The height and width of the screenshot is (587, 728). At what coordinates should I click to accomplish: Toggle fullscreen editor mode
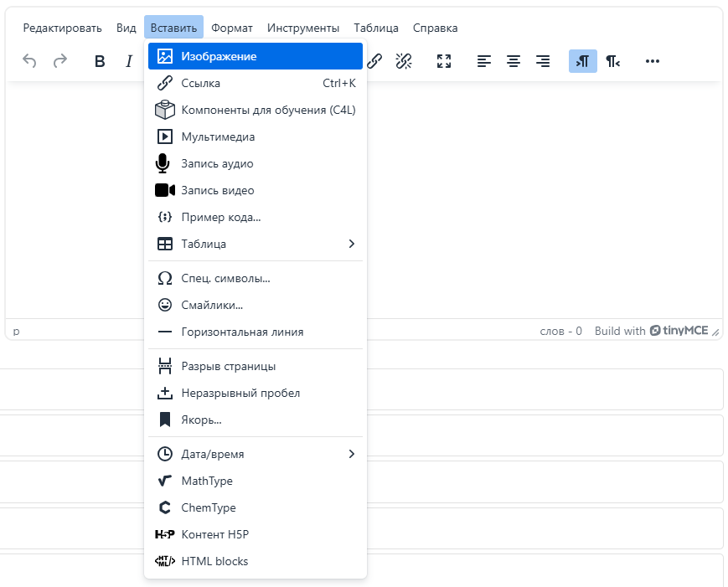pyautogui.click(x=444, y=61)
